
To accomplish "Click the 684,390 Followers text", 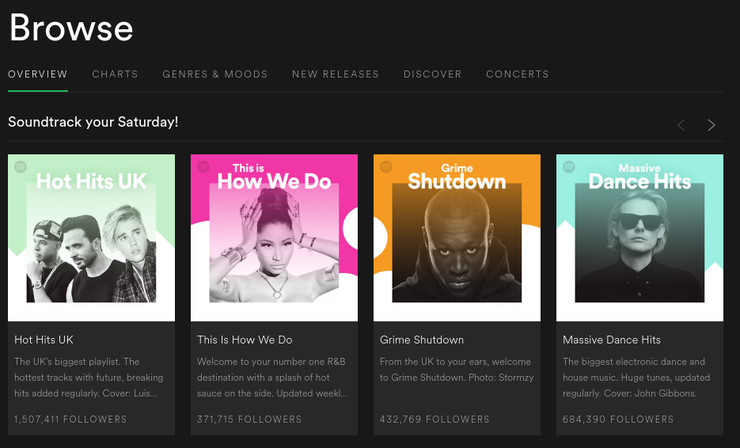I will tap(618, 419).
